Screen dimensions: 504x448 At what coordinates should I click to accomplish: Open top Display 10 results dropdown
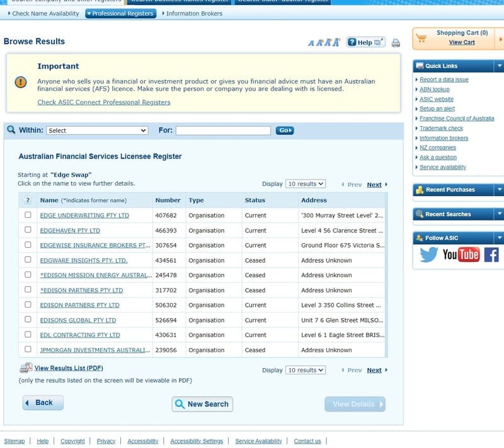point(306,184)
